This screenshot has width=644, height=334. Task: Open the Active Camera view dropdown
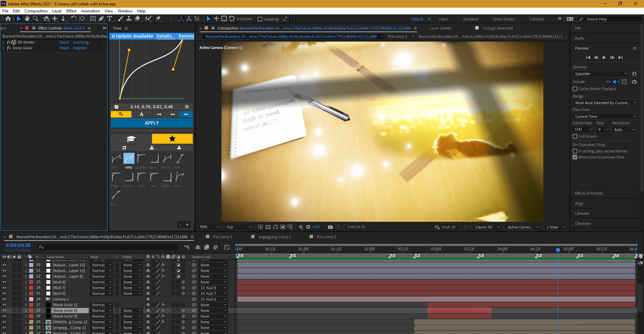tap(523, 227)
